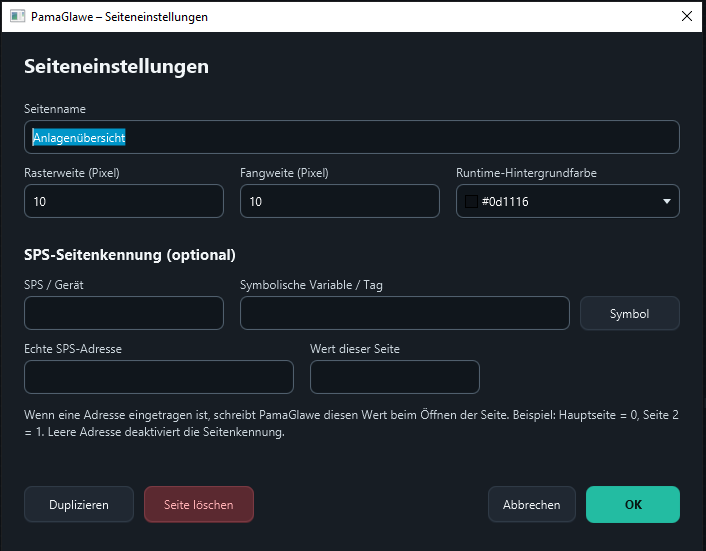Focus the Rasterweite (Pixel) field
Image resolution: width=706 pixels, height=551 pixels.
tap(124, 201)
